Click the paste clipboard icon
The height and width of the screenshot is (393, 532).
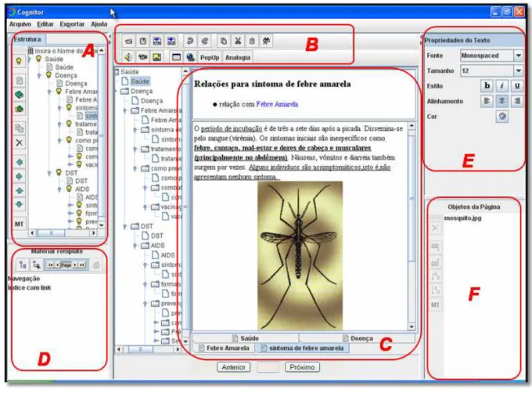pyautogui.click(x=252, y=41)
